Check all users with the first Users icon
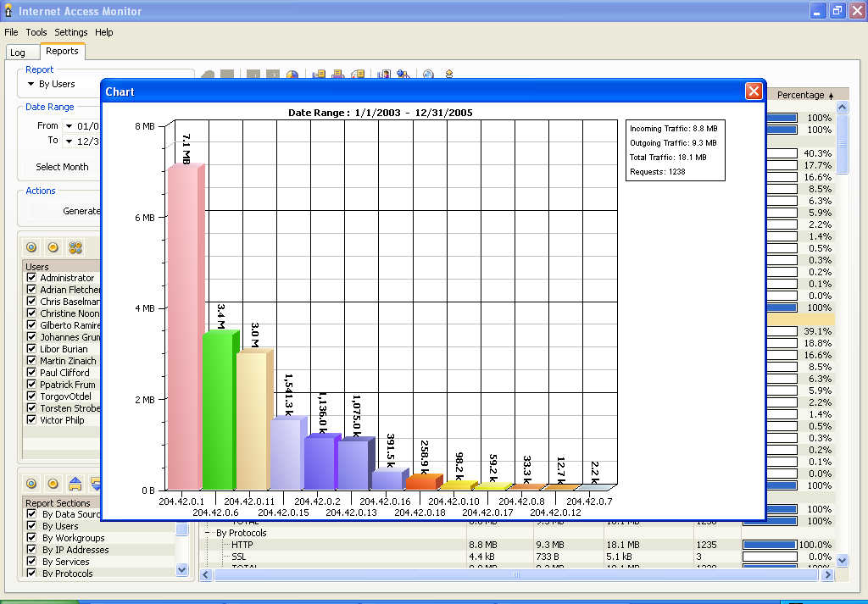Screen dimensions: 868x604 pyautogui.click(x=31, y=247)
